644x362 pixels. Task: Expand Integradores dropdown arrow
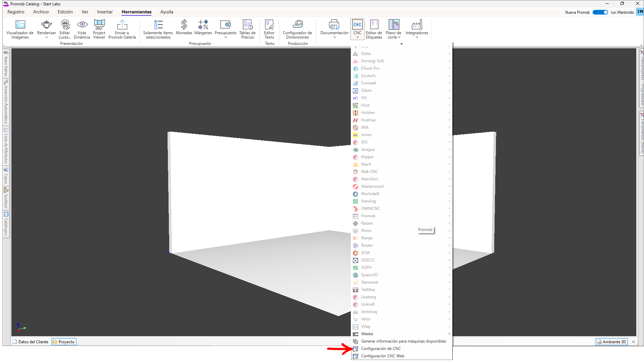point(417,38)
